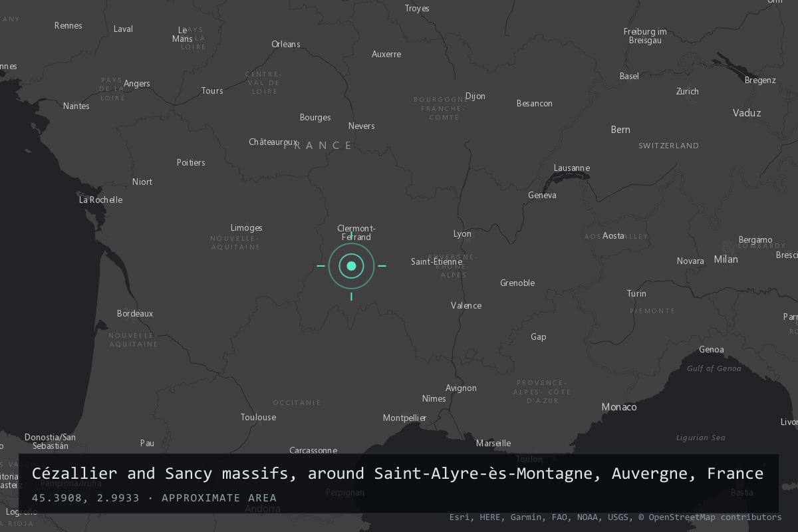Select the Troyes label on the map

pyautogui.click(x=417, y=8)
